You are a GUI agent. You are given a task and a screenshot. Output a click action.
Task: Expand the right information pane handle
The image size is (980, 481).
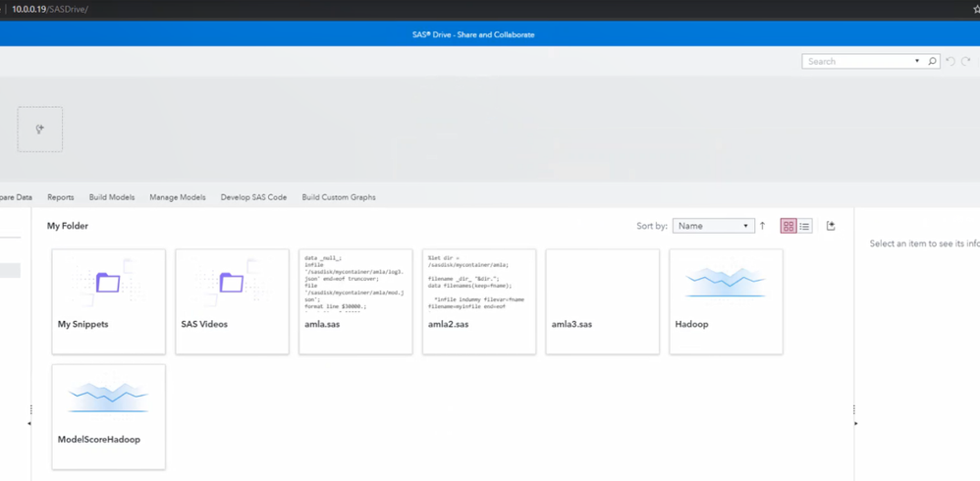coord(855,423)
